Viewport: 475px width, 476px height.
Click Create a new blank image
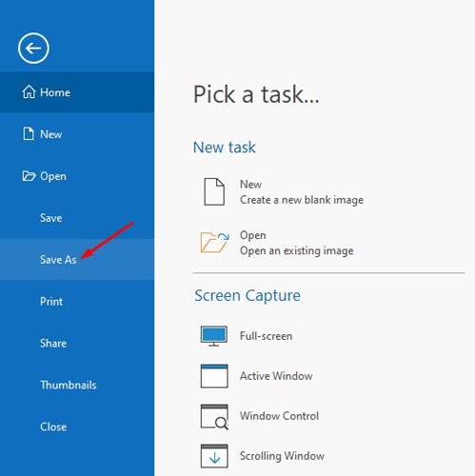[302, 200]
